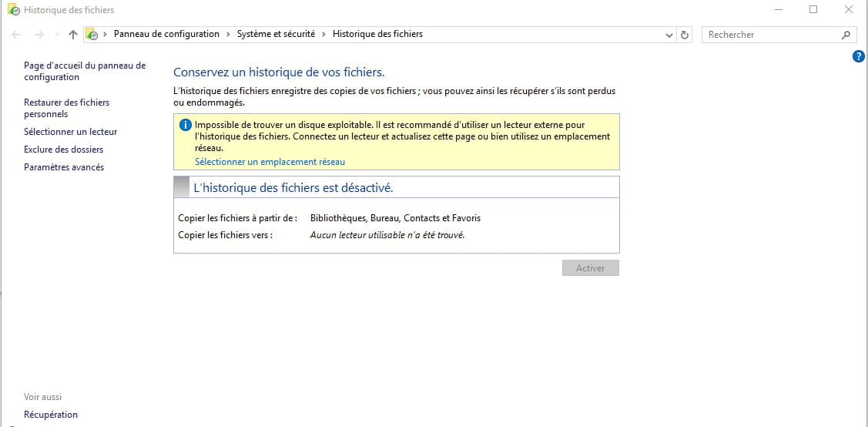Close the Historique des fichiers window
This screenshot has width=868, height=427.
[x=848, y=9]
